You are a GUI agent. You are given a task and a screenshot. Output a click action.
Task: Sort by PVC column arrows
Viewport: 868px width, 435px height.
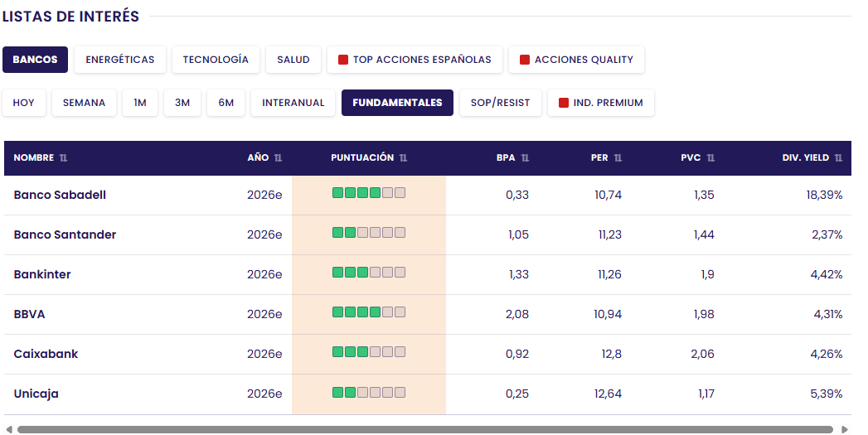(710, 157)
